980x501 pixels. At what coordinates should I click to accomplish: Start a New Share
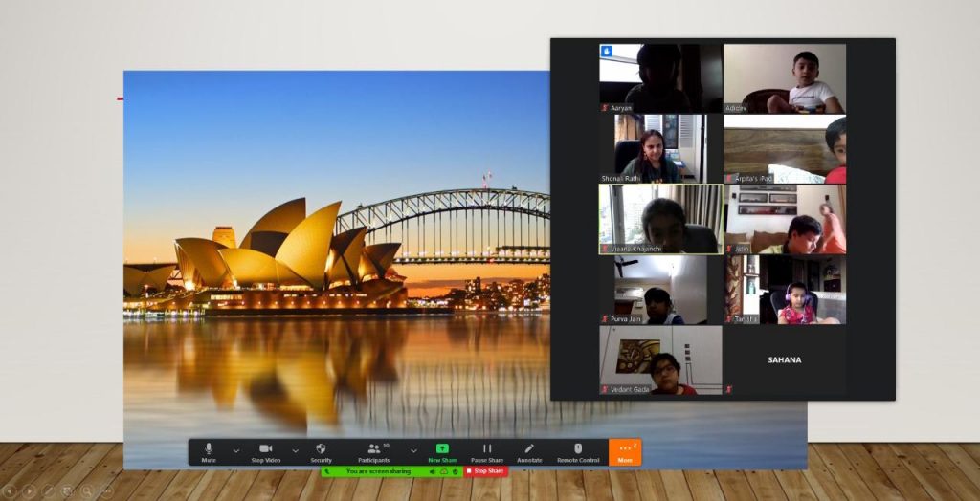pyautogui.click(x=442, y=452)
